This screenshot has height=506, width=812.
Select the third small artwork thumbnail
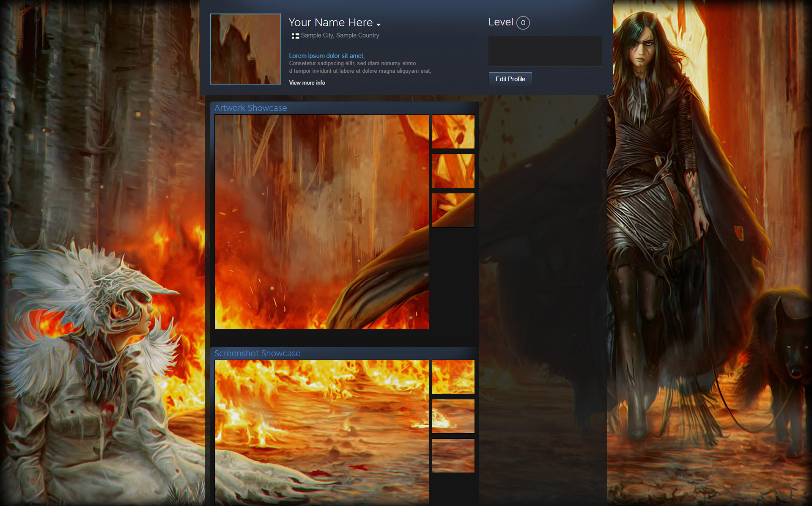[453, 210]
